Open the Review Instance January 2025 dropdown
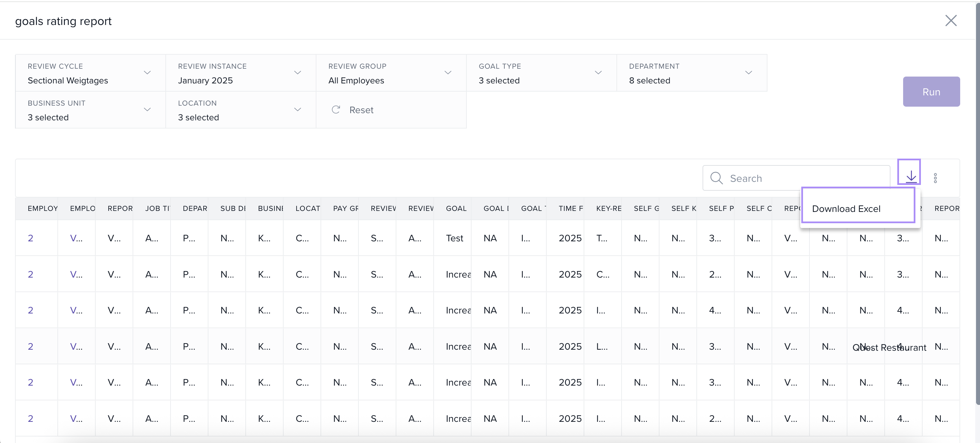 click(298, 73)
